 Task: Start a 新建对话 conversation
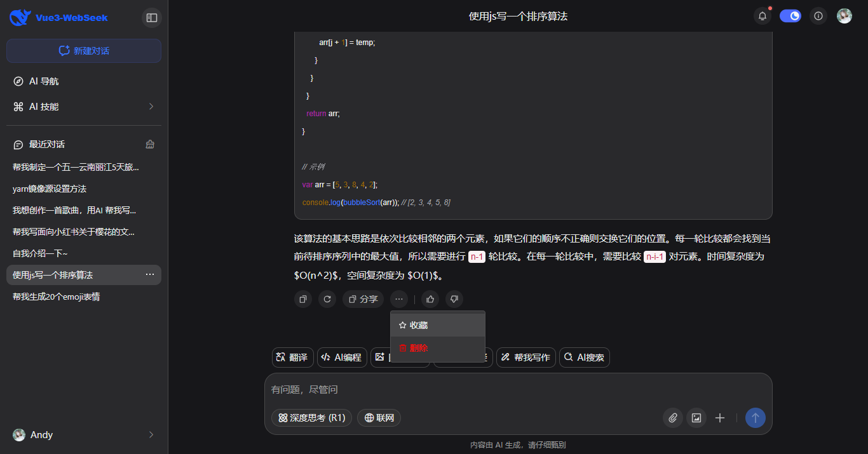pyautogui.click(x=83, y=50)
